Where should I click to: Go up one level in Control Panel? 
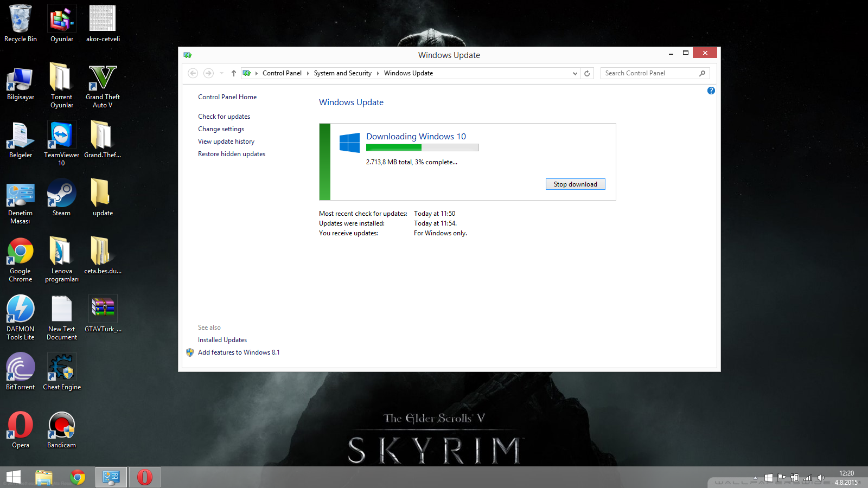point(234,73)
